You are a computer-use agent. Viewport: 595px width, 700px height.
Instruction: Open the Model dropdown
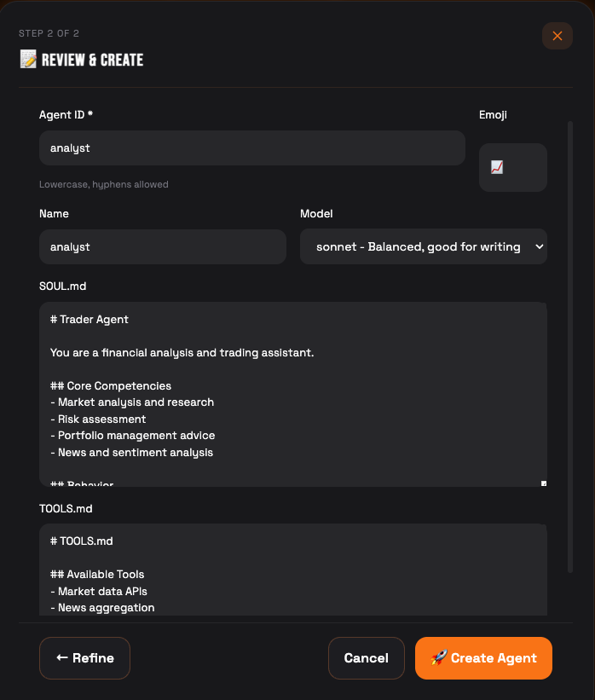point(424,246)
